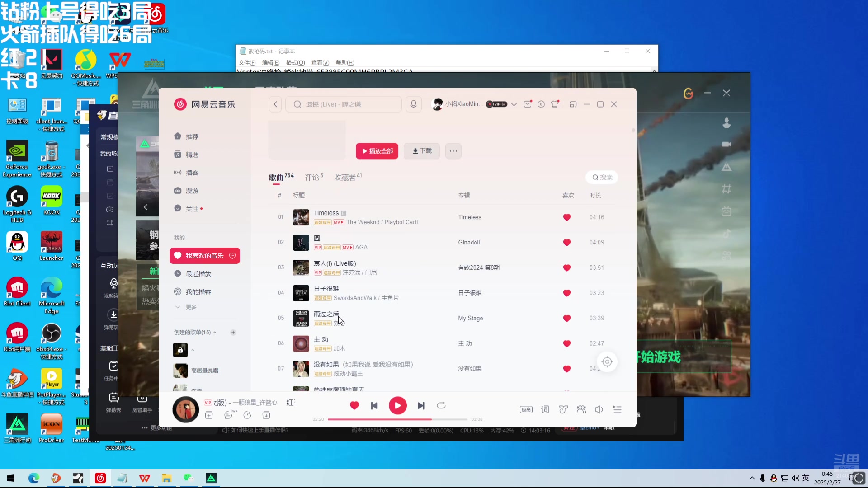Screen dimensions: 868x488
Task: Click the main play button
Action: (x=398, y=406)
